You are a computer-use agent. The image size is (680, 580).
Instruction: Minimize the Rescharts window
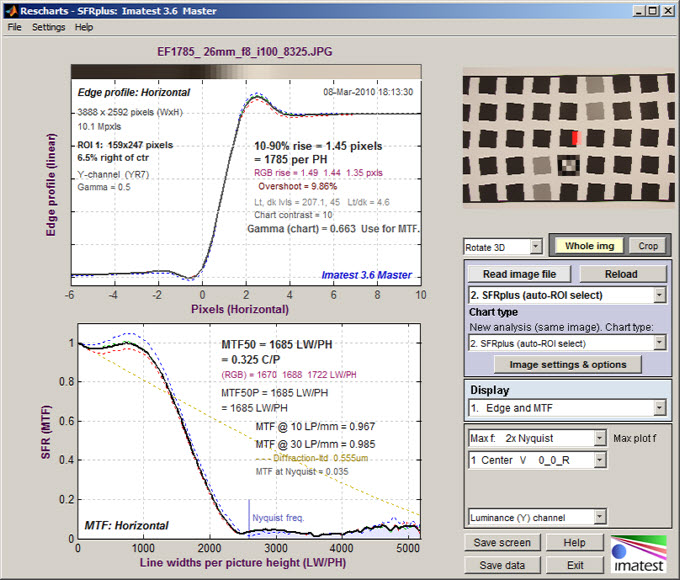(638, 11)
